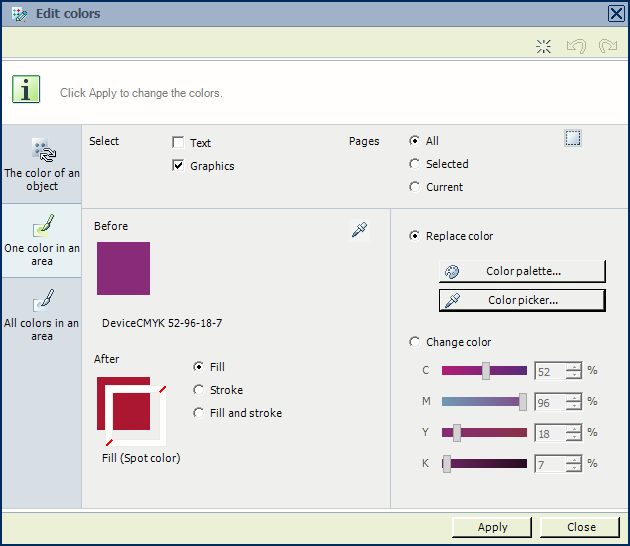The width and height of the screenshot is (630, 546).
Task: Uncheck the Graphics checkbox
Action: [x=178, y=165]
